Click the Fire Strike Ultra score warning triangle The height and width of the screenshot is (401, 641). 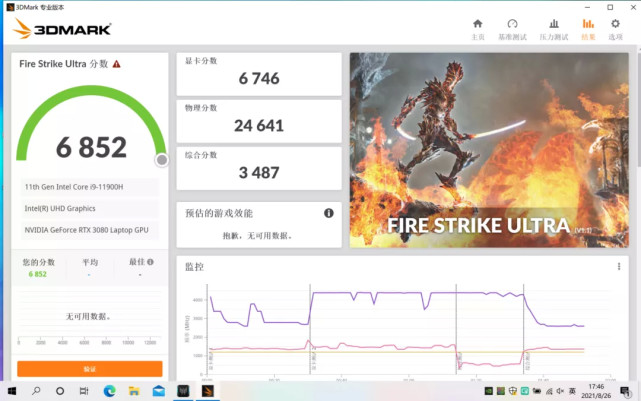pos(117,64)
